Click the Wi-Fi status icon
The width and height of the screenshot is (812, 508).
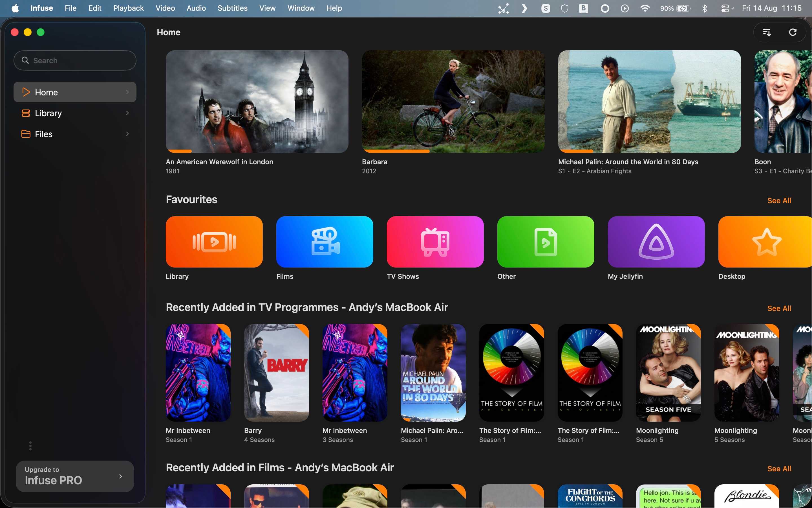[x=645, y=8]
